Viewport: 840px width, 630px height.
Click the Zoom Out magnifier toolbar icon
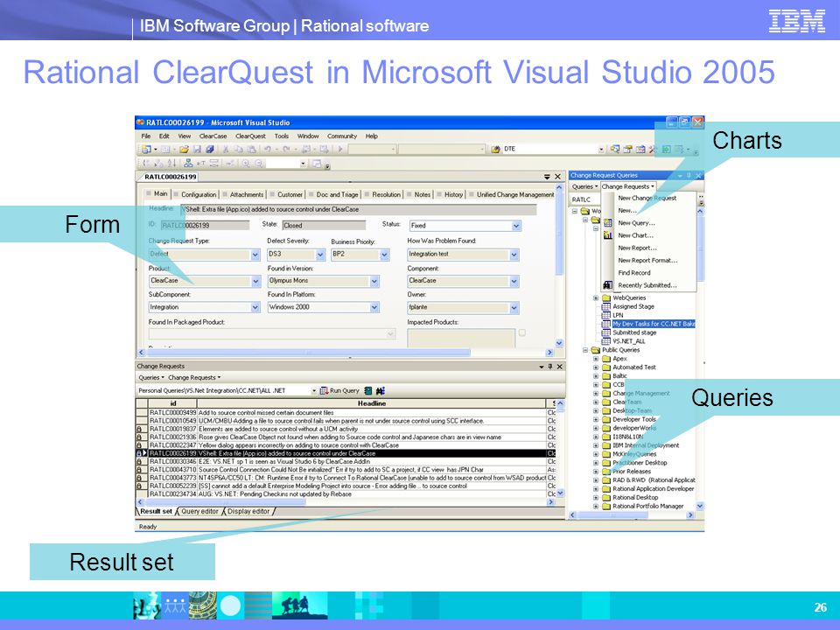(259, 164)
